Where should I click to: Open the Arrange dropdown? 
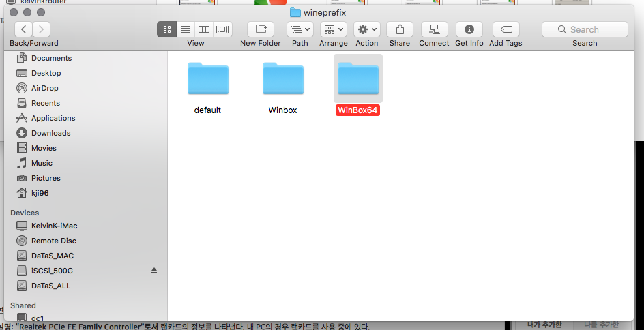(x=334, y=29)
